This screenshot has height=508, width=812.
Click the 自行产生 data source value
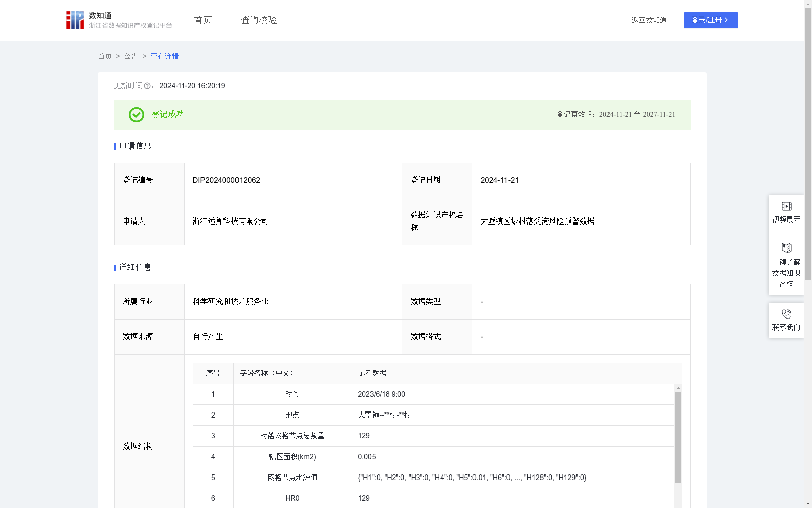click(x=208, y=337)
